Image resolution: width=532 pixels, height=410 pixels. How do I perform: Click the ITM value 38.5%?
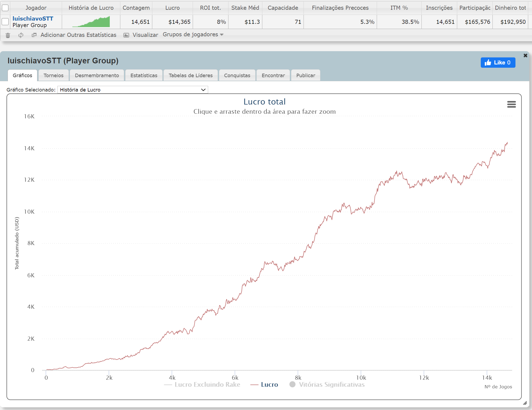[x=410, y=22]
